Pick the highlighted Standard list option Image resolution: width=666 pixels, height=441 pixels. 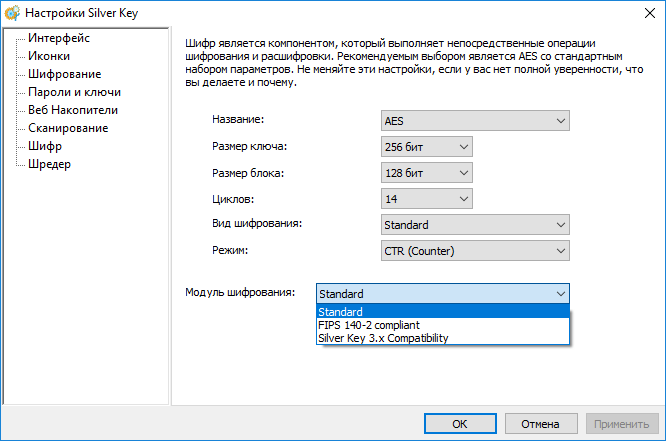pyautogui.click(x=340, y=312)
